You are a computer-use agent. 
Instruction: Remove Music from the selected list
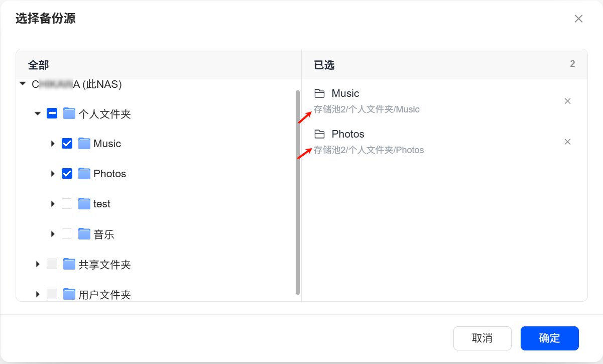pos(567,101)
